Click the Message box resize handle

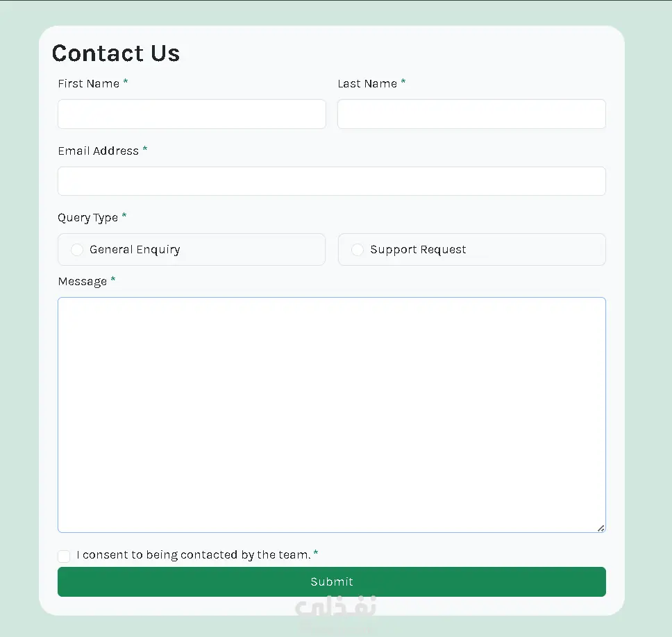pos(601,528)
